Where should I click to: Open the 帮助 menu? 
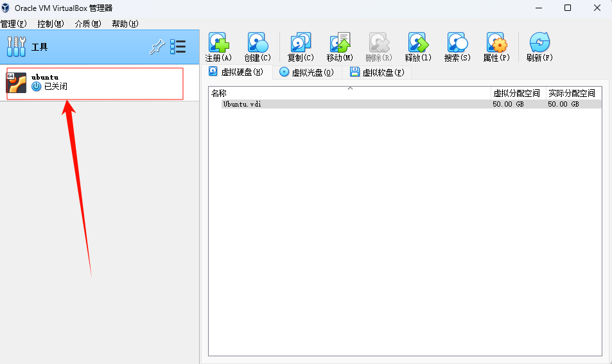[x=125, y=24]
